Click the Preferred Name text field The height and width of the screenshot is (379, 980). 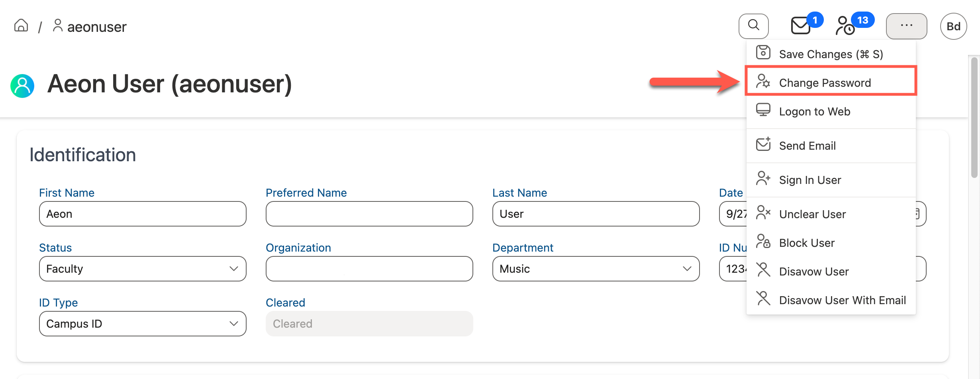click(369, 214)
